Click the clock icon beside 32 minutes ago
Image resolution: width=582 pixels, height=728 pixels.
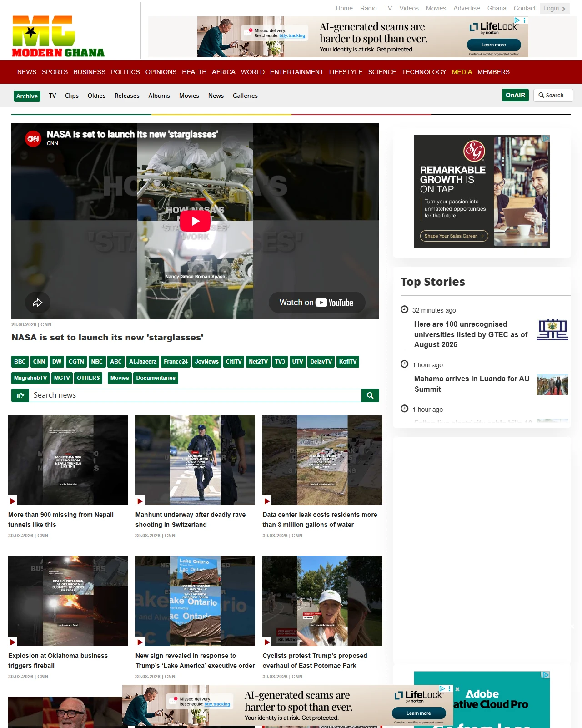point(404,309)
